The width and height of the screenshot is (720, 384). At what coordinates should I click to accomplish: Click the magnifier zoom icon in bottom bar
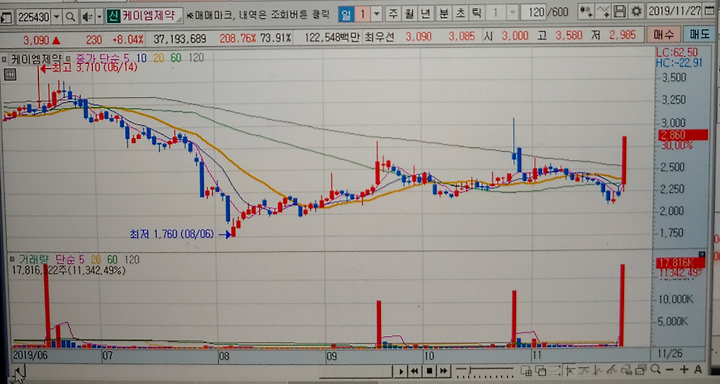(x=655, y=369)
